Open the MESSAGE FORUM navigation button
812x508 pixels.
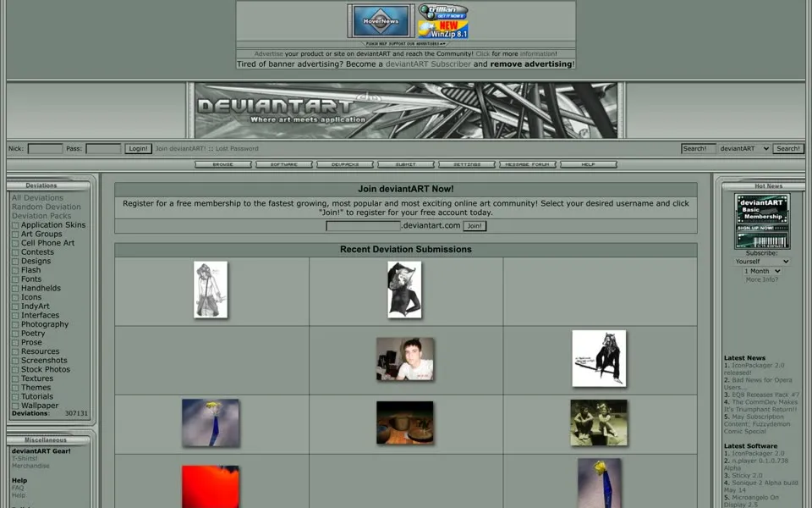point(528,164)
